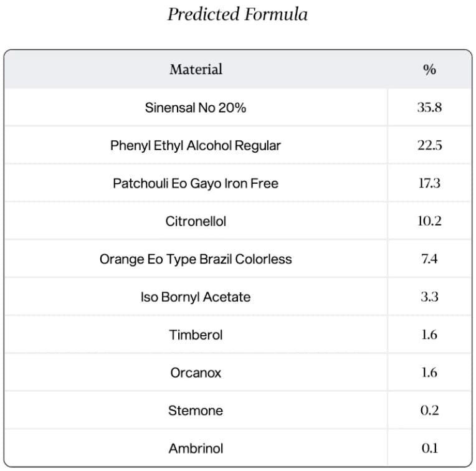Select the Timberol material cell
476x471 pixels.
196,335
